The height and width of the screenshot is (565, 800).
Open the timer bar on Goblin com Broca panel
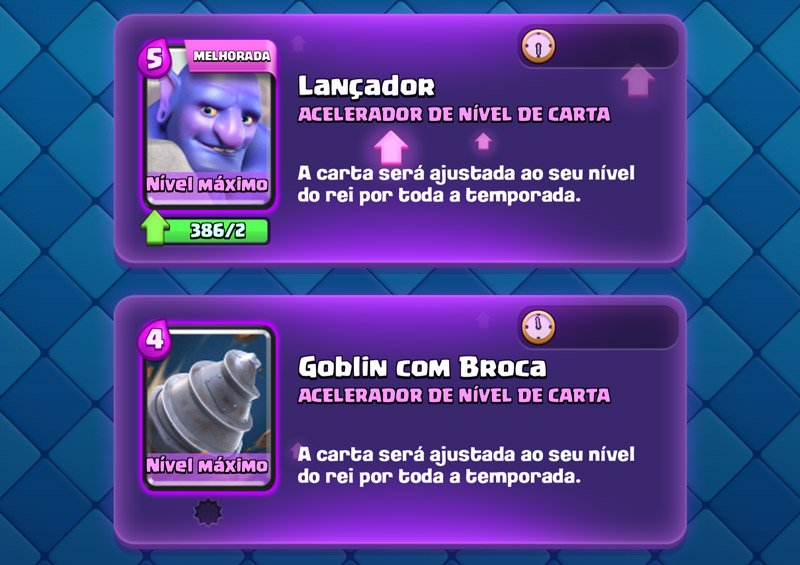(x=599, y=327)
